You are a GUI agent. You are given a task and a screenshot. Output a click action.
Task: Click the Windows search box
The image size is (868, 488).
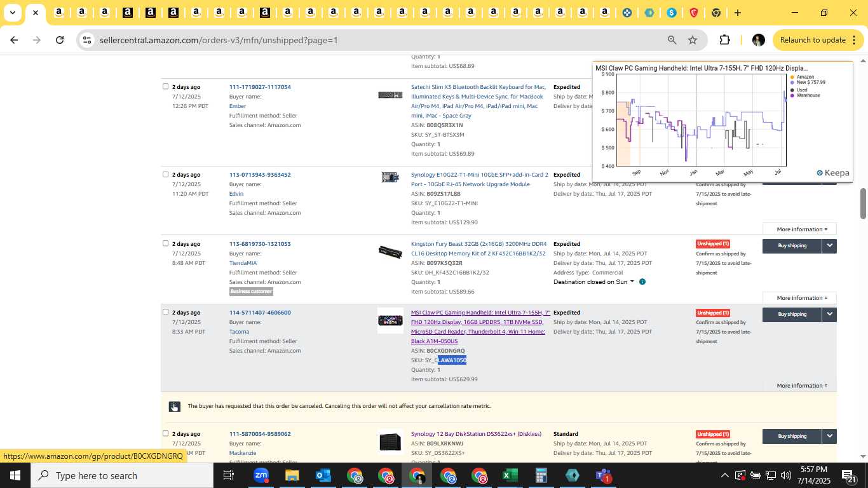(x=122, y=475)
